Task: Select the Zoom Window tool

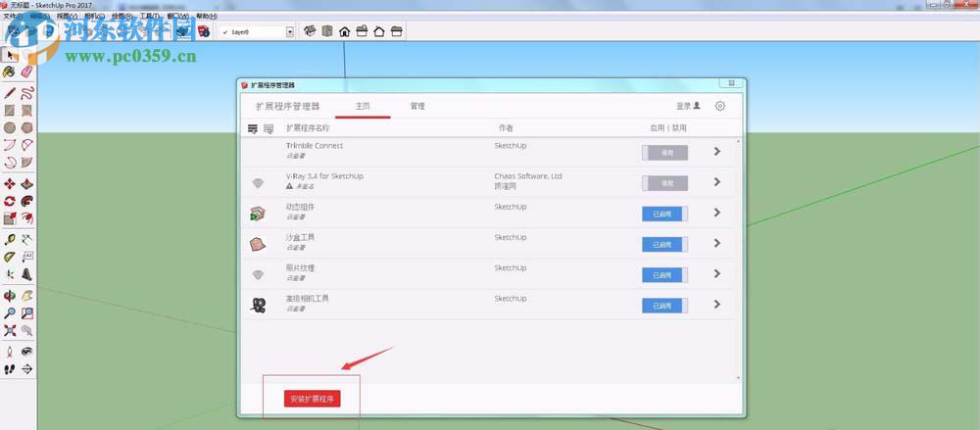Action: 26,313
